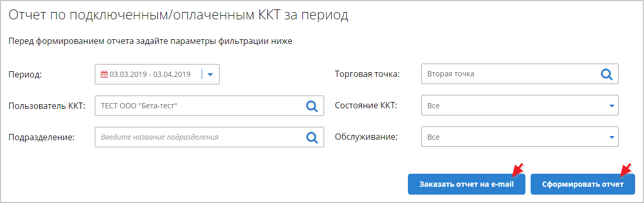
Task: Click the Подразделение: label
Action: (x=42, y=137)
